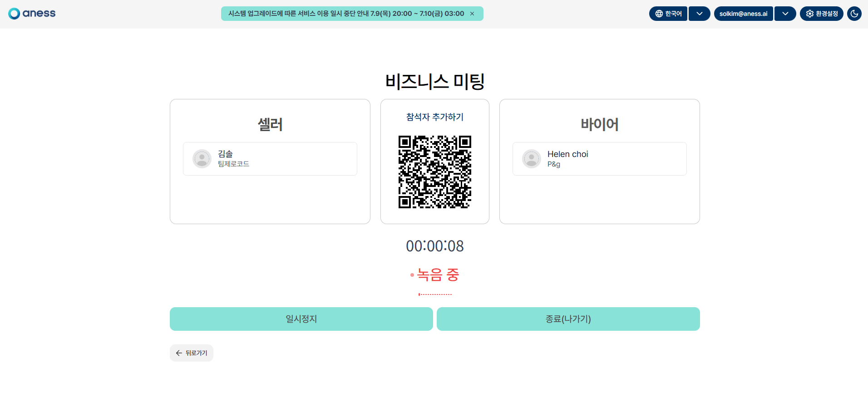This screenshot has width=868, height=407.
Task: Click the 녹음 중 recording status
Action: 435,275
